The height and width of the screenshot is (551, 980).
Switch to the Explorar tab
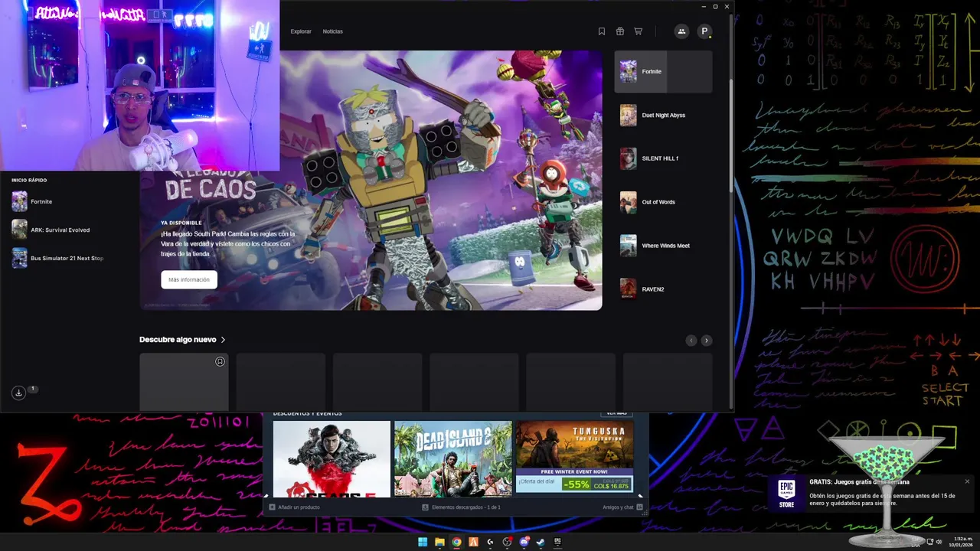pos(301,31)
